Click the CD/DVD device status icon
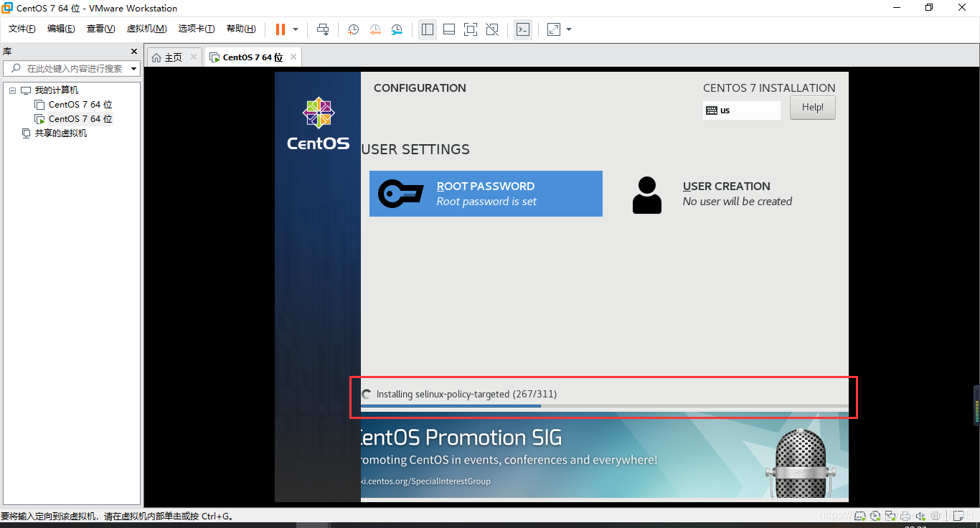 875,516
